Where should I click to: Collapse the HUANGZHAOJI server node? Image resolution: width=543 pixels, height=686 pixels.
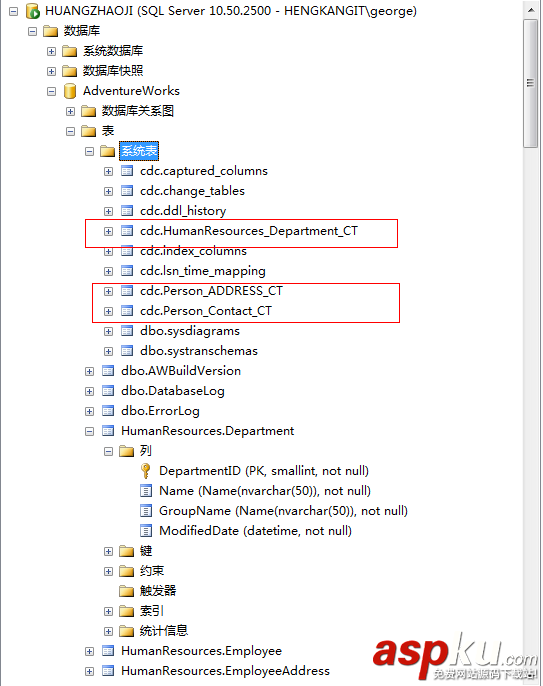coord(14,11)
